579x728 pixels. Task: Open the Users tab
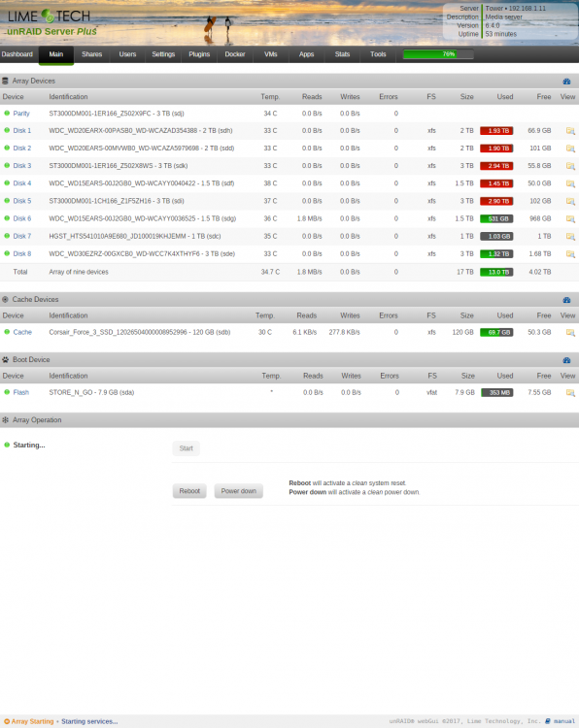coord(127,54)
